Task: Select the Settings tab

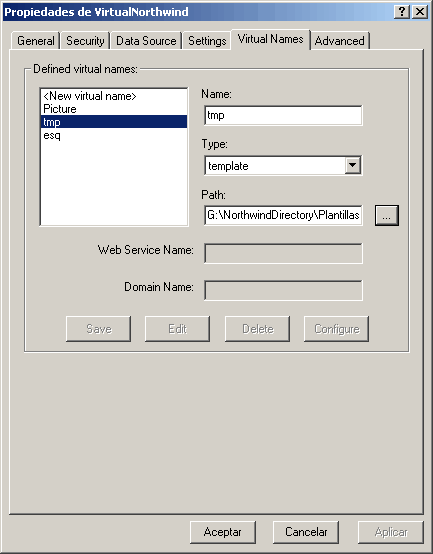Action: point(207,41)
